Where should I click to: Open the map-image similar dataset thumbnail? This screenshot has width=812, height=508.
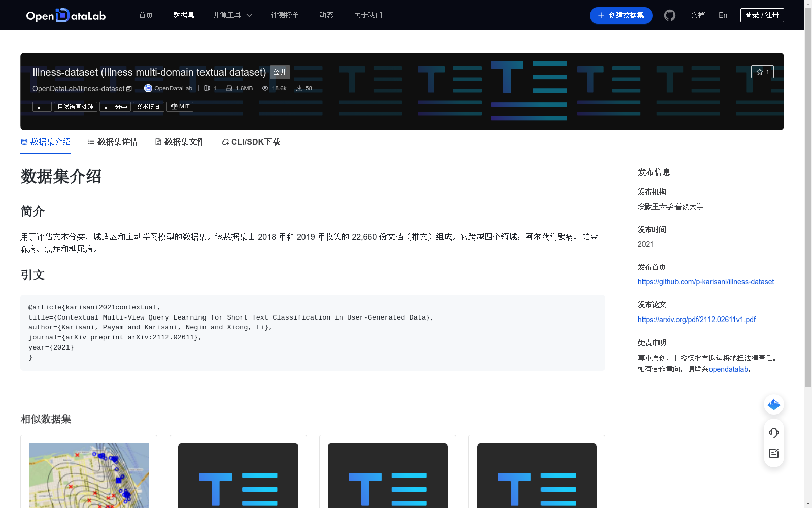89,475
